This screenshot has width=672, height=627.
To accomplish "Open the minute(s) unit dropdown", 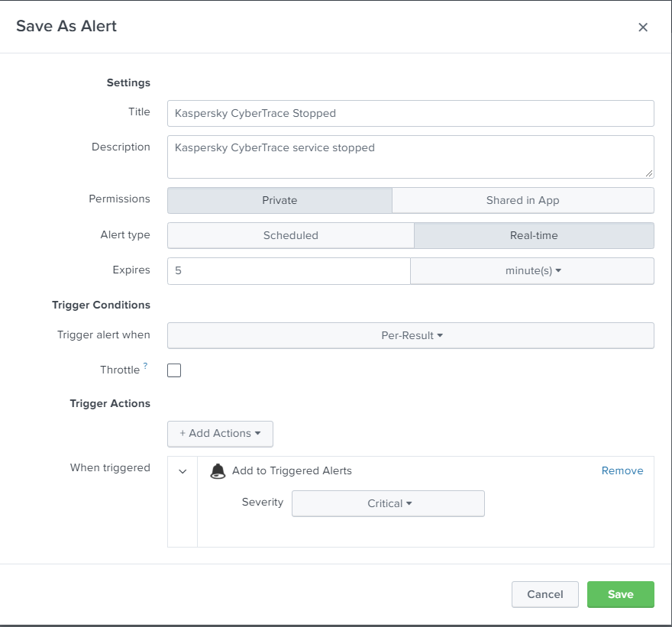I will 534,270.
